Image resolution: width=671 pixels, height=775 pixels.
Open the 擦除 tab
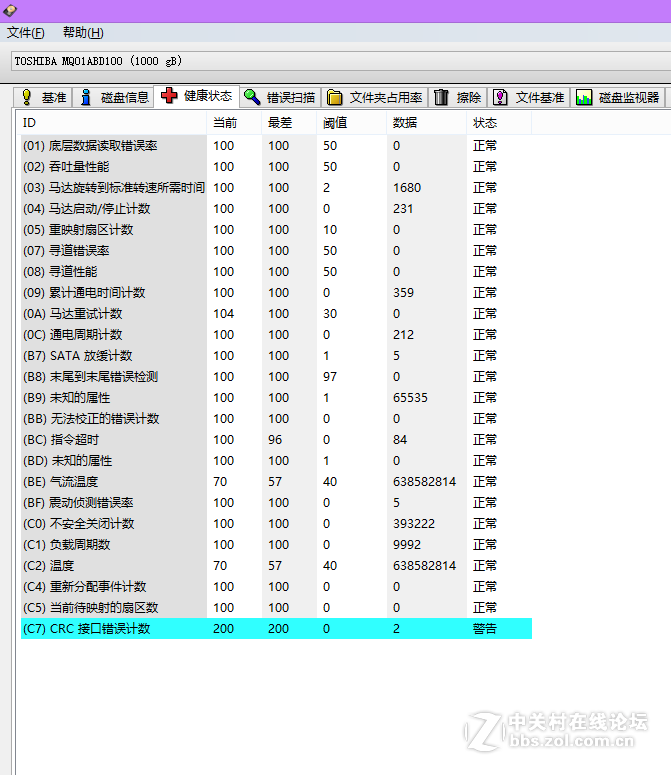[x=458, y=97]
